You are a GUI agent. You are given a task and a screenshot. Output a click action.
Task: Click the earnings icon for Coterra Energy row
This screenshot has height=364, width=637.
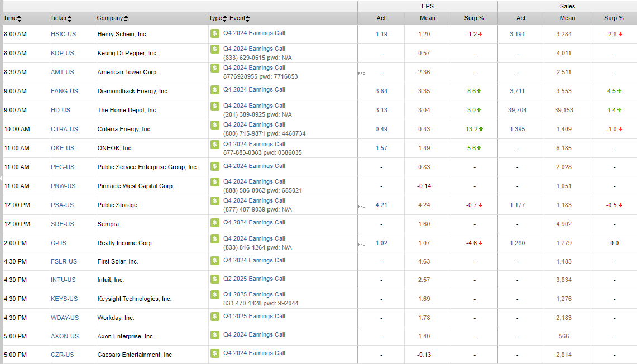click(215, 124)
